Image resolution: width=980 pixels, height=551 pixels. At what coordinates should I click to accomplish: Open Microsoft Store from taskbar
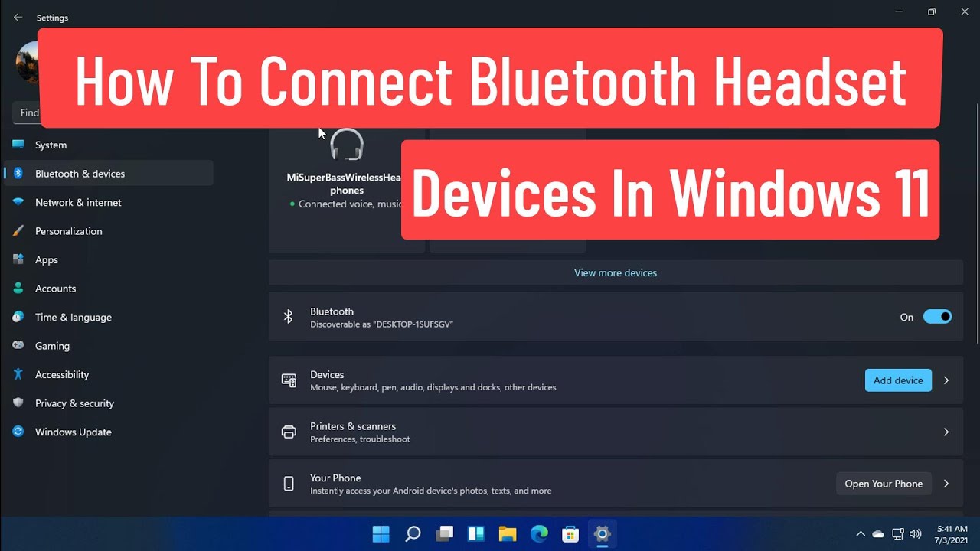(570, 533)
